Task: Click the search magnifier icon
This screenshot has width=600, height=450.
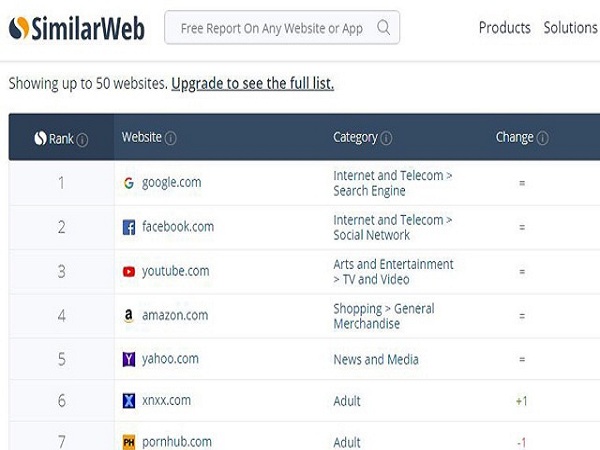Action: coord(384,28)
